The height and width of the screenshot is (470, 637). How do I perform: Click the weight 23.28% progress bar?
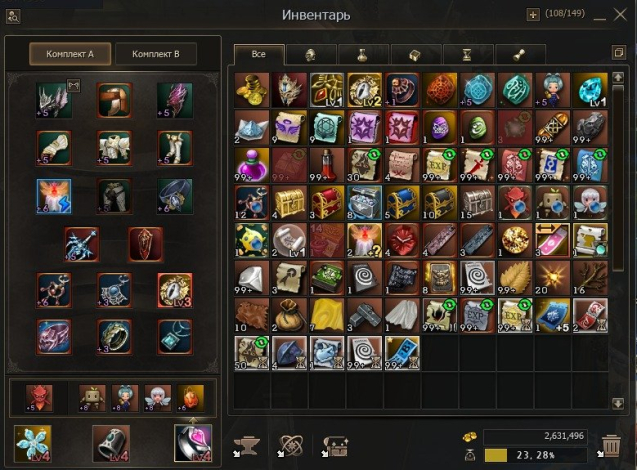click(x=535, y=455)
